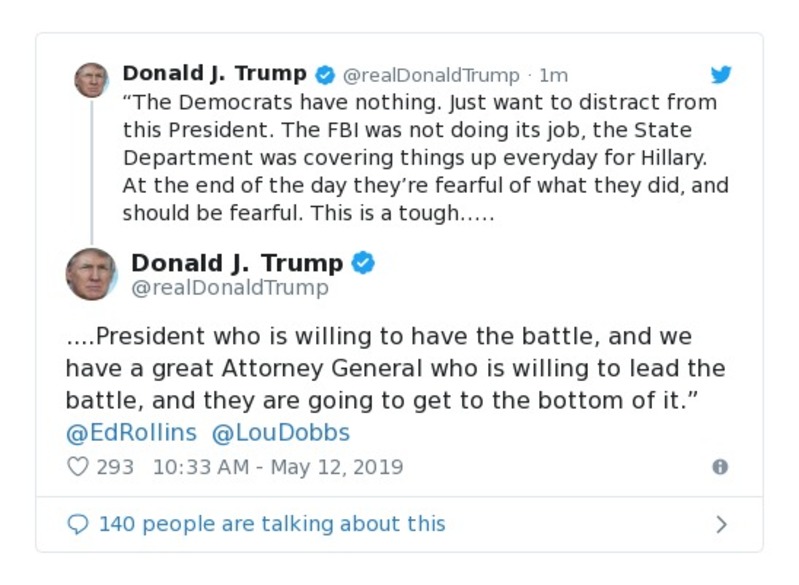Open the @LouDobbs mention
This screenshot has height=585, width=799.
coord(281,434)
